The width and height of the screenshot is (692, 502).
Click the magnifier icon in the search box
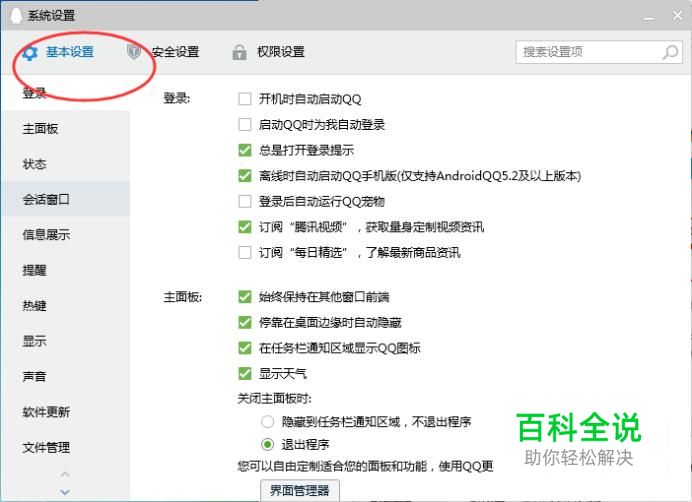670,52
